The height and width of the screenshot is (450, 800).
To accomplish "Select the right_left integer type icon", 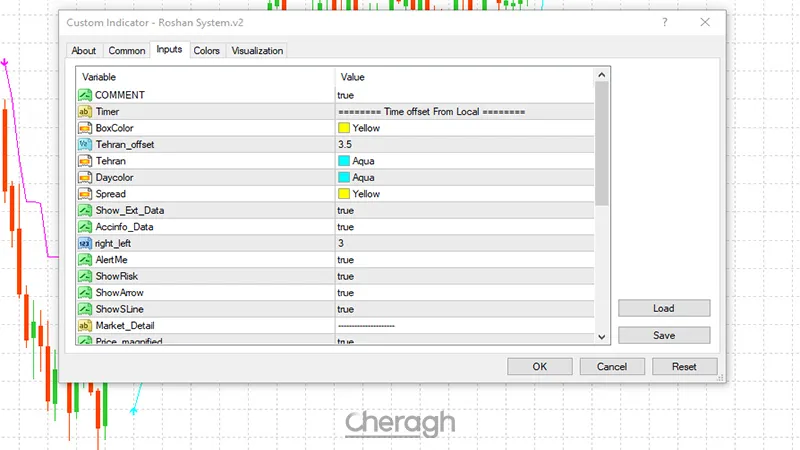I will pos(85,243).
